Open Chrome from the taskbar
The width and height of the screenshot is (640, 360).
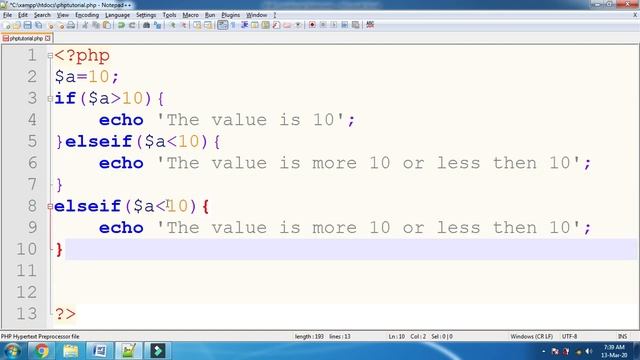point(41,351)
